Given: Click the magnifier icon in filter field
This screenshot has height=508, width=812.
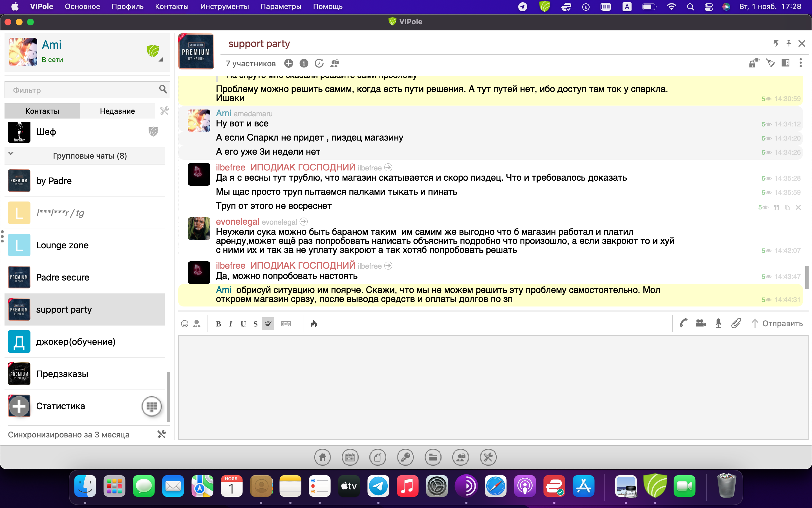Looking at the screenshot, I should [163, 89].
